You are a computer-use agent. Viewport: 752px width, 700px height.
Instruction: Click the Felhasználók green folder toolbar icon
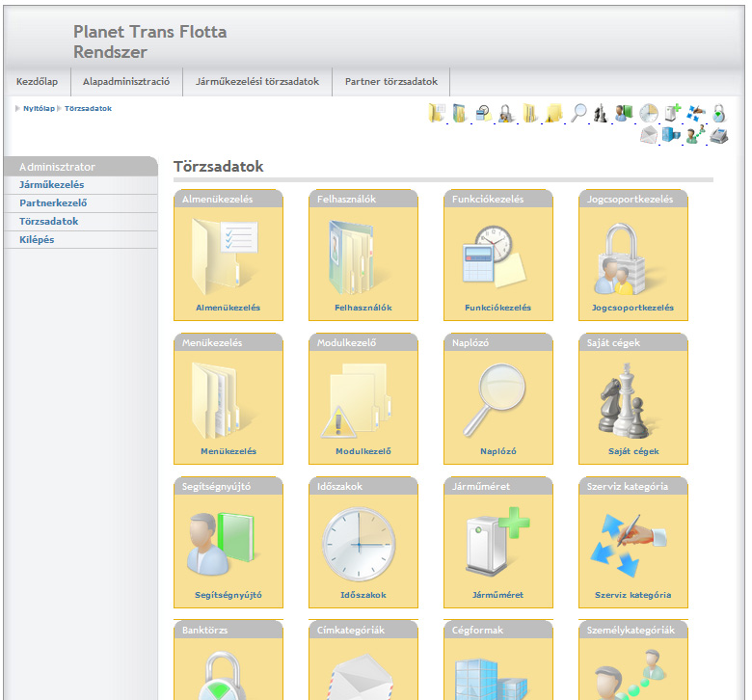pos(460,113)
